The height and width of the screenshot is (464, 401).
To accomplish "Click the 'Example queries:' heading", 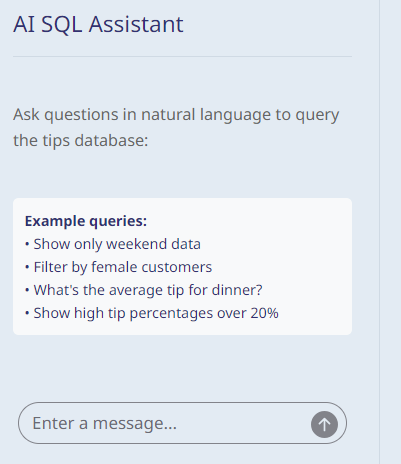I will 86,221.
